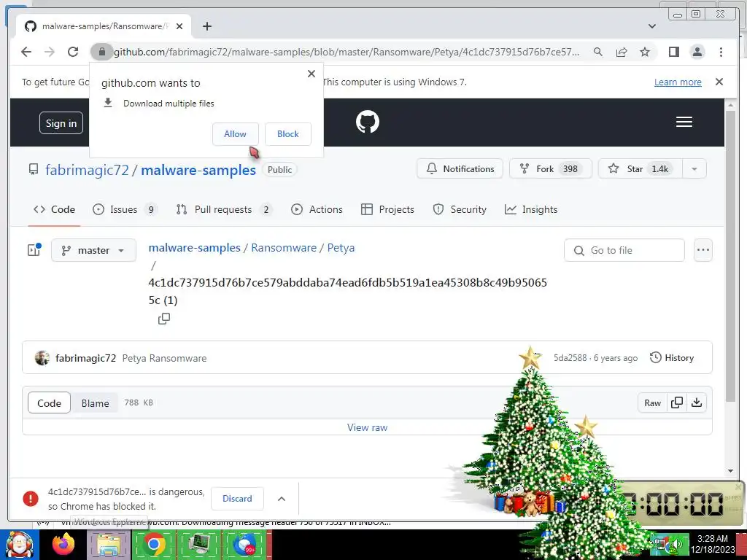Open Chrome's three-dot menu
The image size is (747, 560).
tap(721, 52)
